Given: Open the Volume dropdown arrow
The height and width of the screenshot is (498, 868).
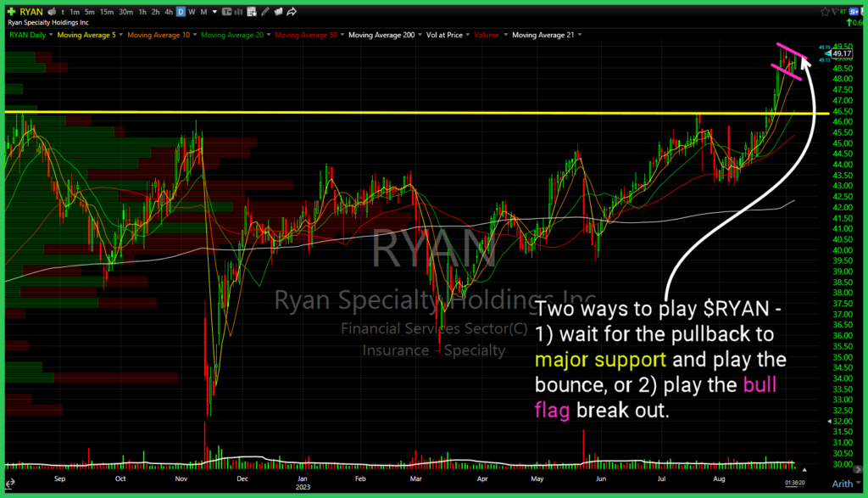Looking at the screenshot, I should pos(505,35).
